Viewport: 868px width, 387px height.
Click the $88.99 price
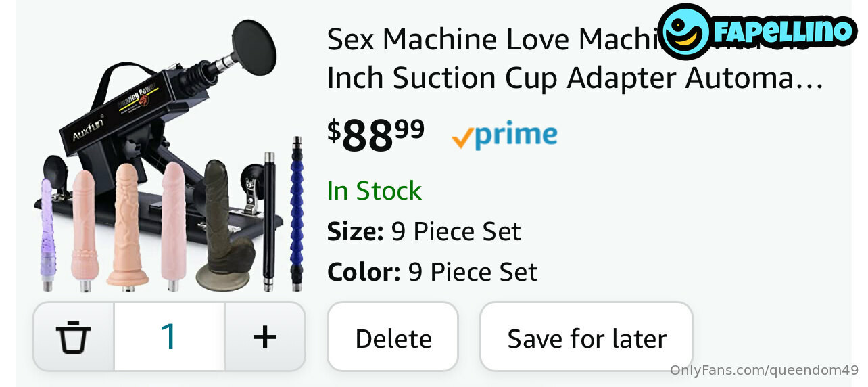click(376, 134)
